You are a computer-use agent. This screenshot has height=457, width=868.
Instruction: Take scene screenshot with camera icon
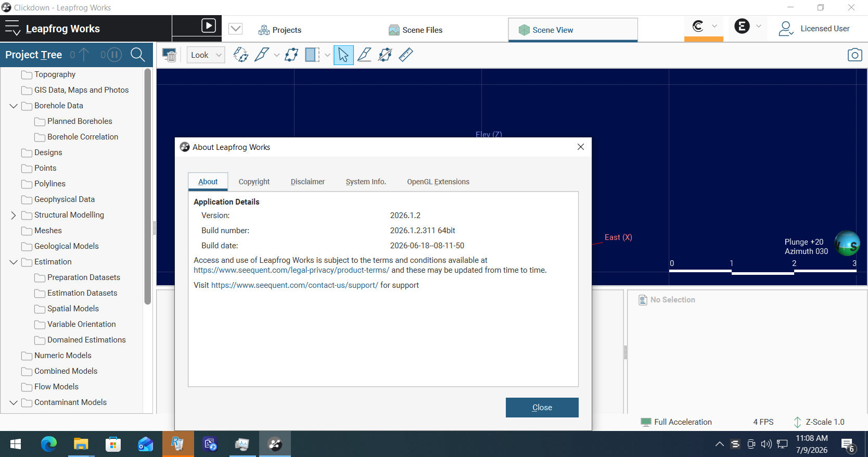coord(854,55)
